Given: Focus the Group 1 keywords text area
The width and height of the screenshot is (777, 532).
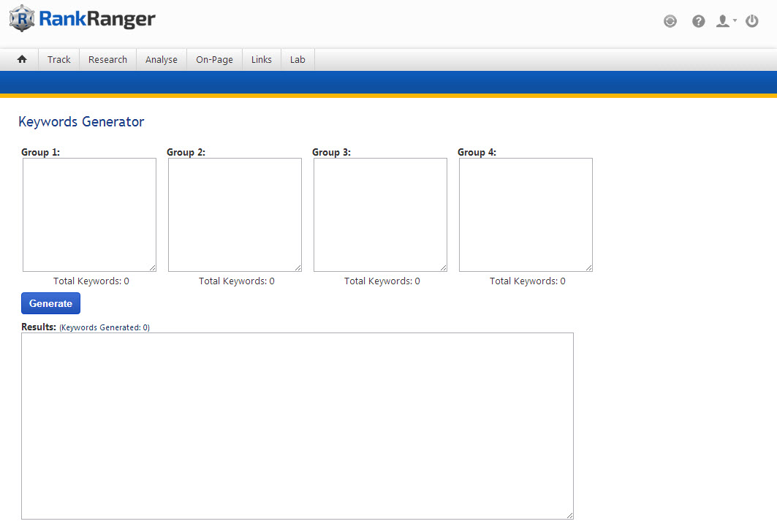Looking at the screenshot, I should point(89,215).
